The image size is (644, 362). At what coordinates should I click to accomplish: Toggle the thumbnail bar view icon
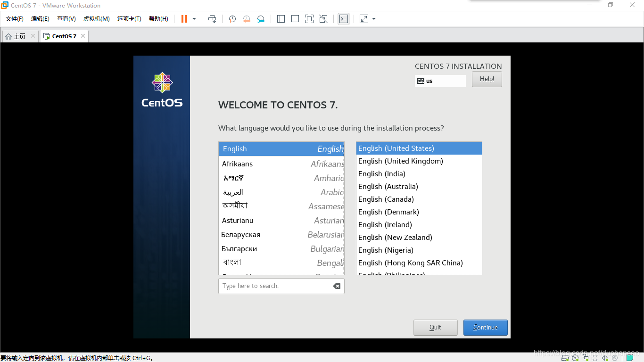click(x=295, y=19)
